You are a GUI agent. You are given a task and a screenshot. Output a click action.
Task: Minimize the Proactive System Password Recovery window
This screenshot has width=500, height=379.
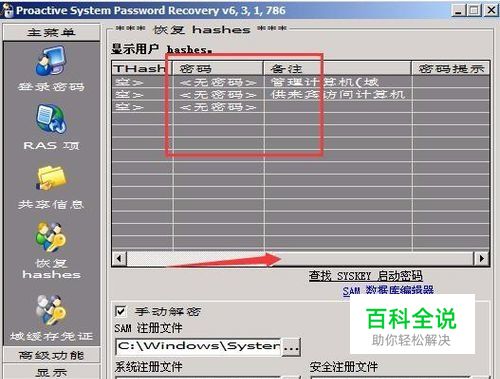(459, 10)
